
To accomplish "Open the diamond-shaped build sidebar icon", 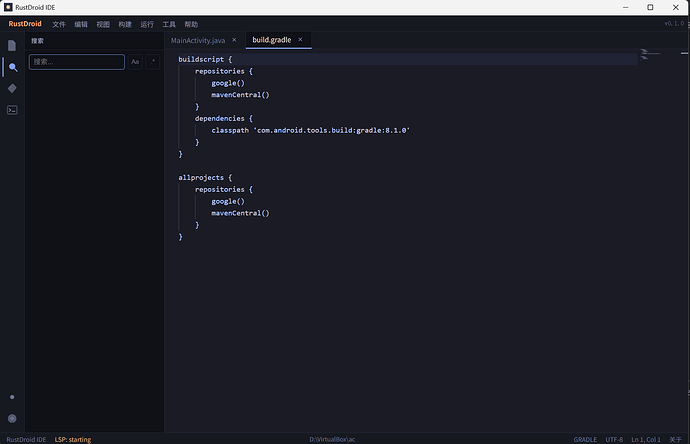I will point(12,88).
